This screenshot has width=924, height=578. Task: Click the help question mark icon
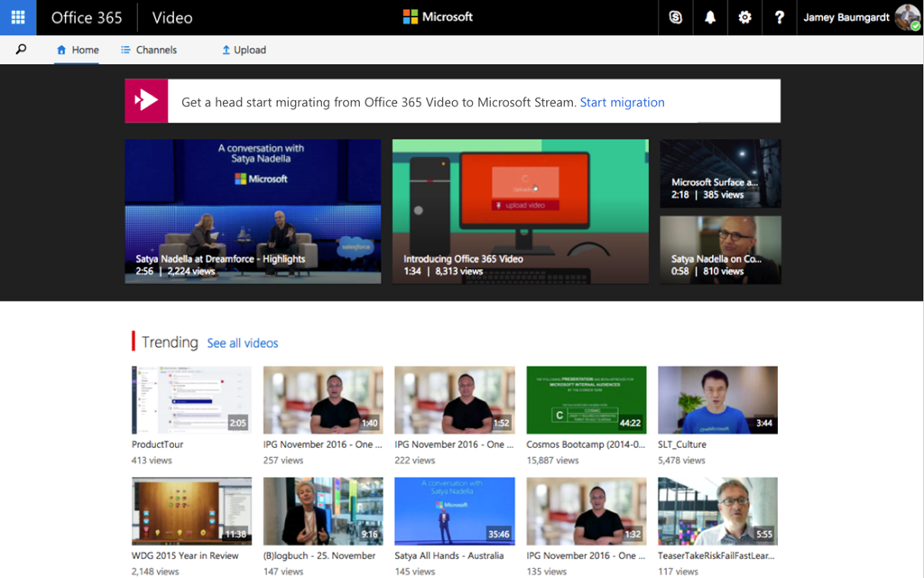[x=779, y=17]
